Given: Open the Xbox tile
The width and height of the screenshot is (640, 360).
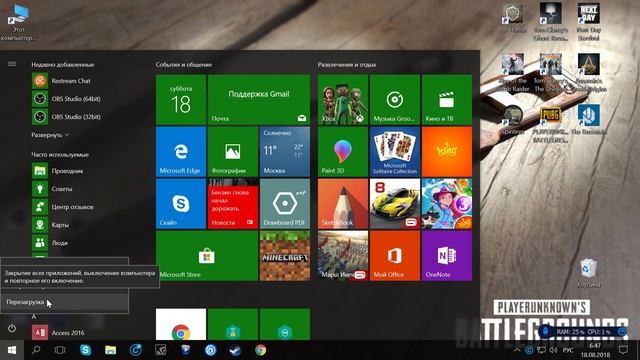Looking at the screenshot, I should [343, 100].
